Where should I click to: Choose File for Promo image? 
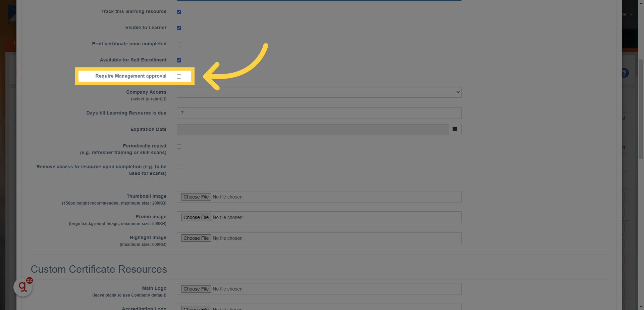click(196, 217)
